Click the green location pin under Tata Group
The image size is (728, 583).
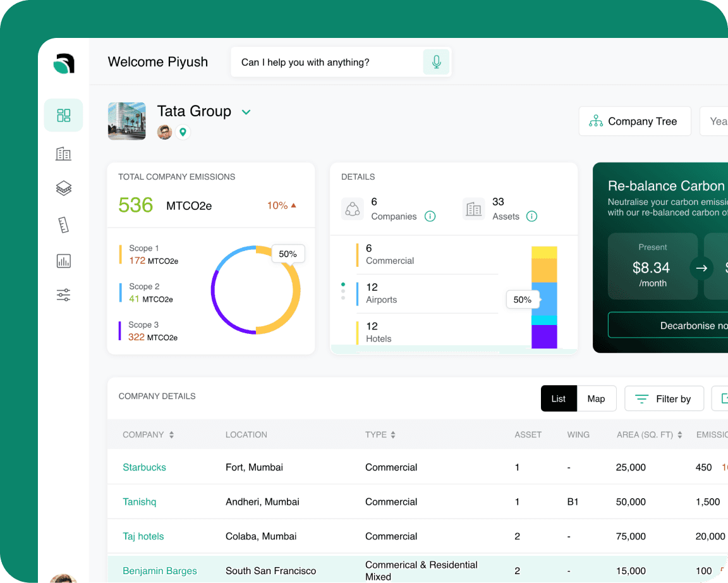coord(183,132)
